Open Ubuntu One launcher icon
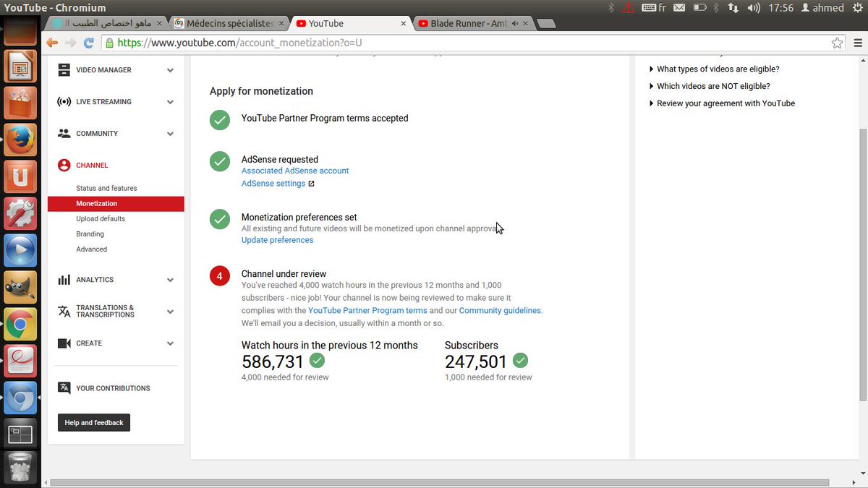The height and width of the screenshot is (488, 868). point(20,176)
